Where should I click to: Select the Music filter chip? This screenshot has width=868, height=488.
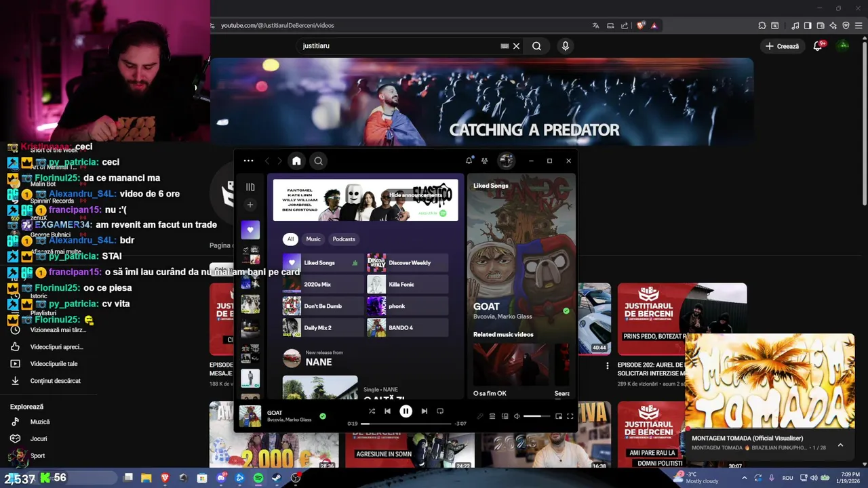click(x=313, y=239)
